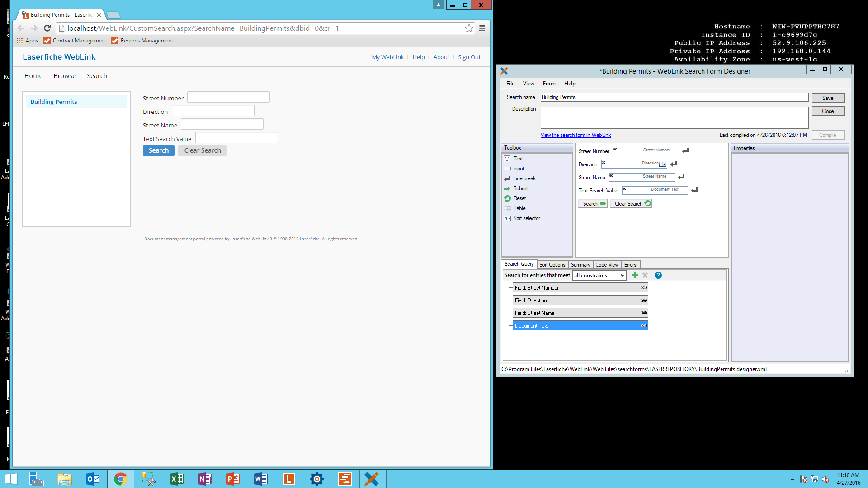Open the Direction dropdown in the designer form

(663, 164)
